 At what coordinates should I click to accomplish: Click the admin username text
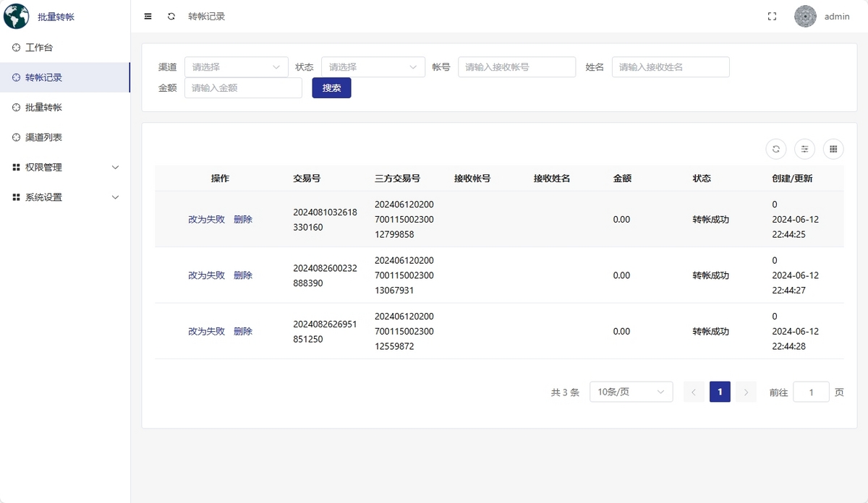(x=837, y=17)
